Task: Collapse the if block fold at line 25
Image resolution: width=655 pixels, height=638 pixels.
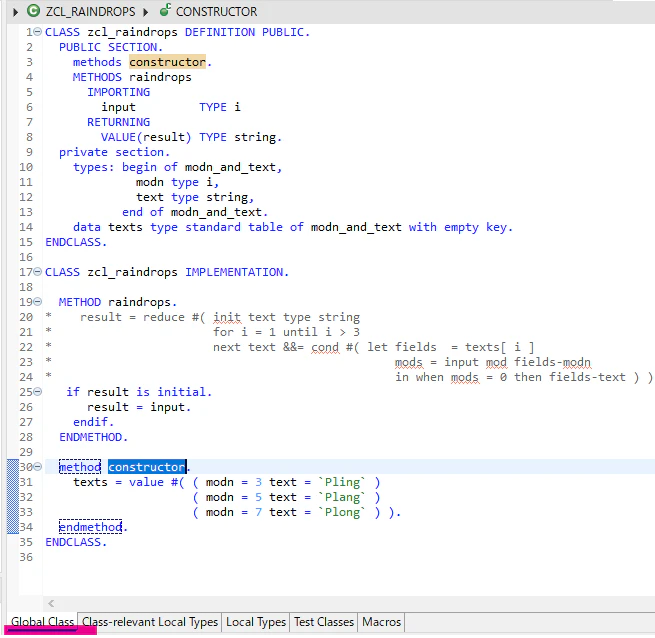Action: (x=37, y=392)
